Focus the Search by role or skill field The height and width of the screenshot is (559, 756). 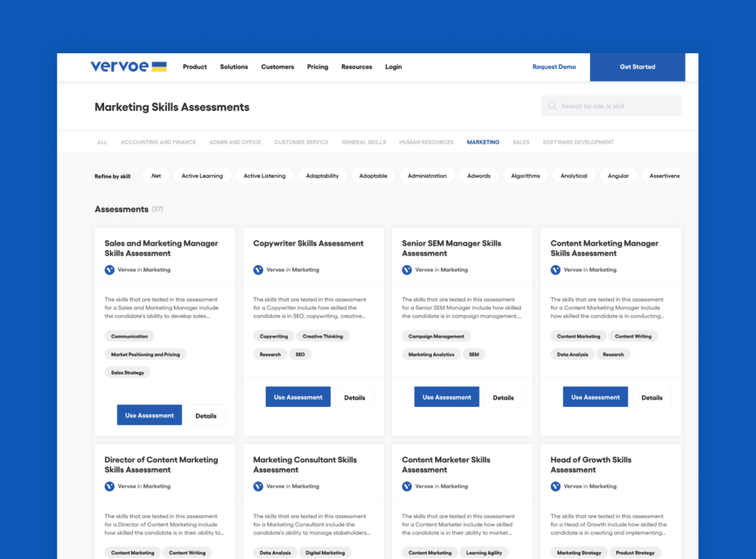[x=611, y=106]
